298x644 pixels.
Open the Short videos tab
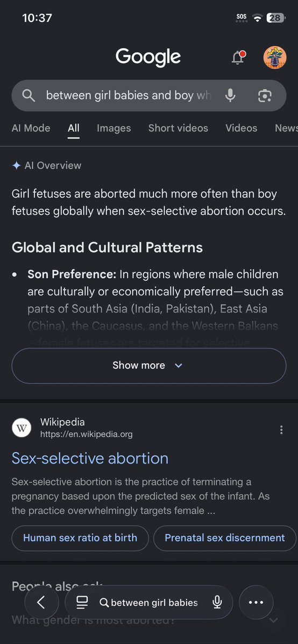click(178, 128)
